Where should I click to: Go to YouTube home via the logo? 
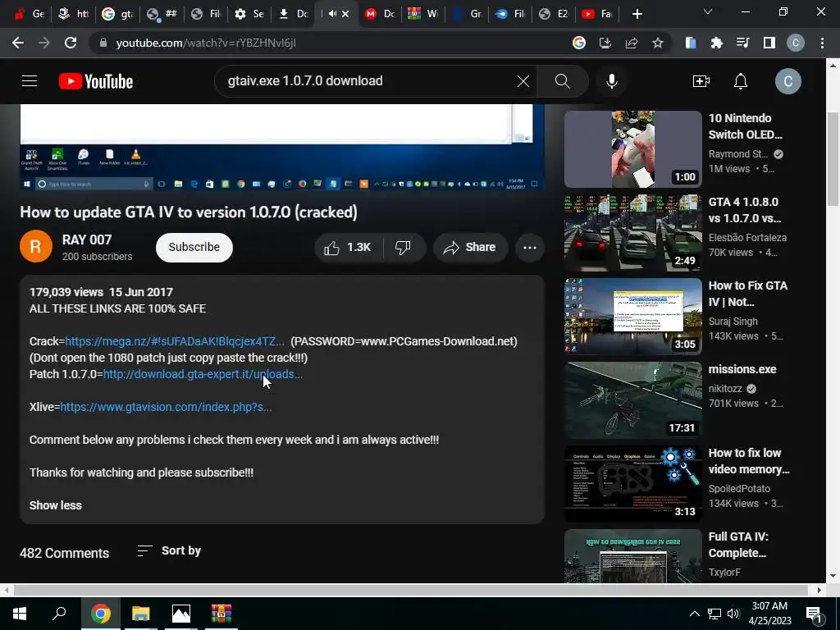coord(96,81)
